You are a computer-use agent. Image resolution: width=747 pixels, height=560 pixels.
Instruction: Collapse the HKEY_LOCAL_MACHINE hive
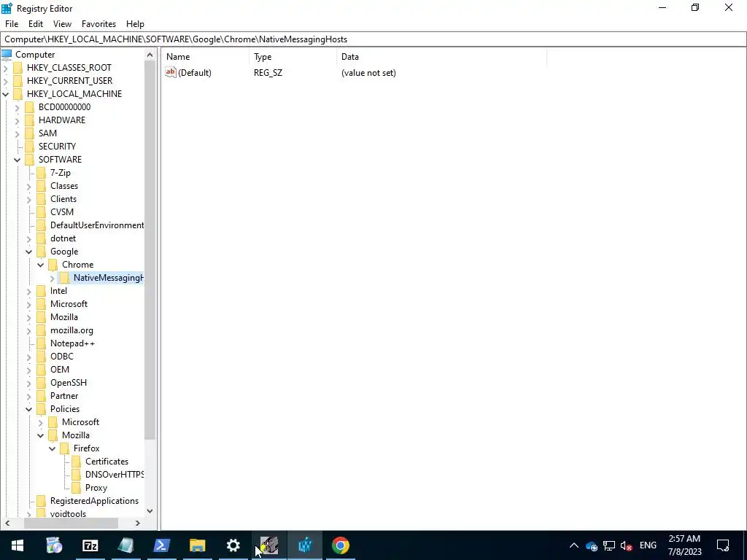click(6, 94)
